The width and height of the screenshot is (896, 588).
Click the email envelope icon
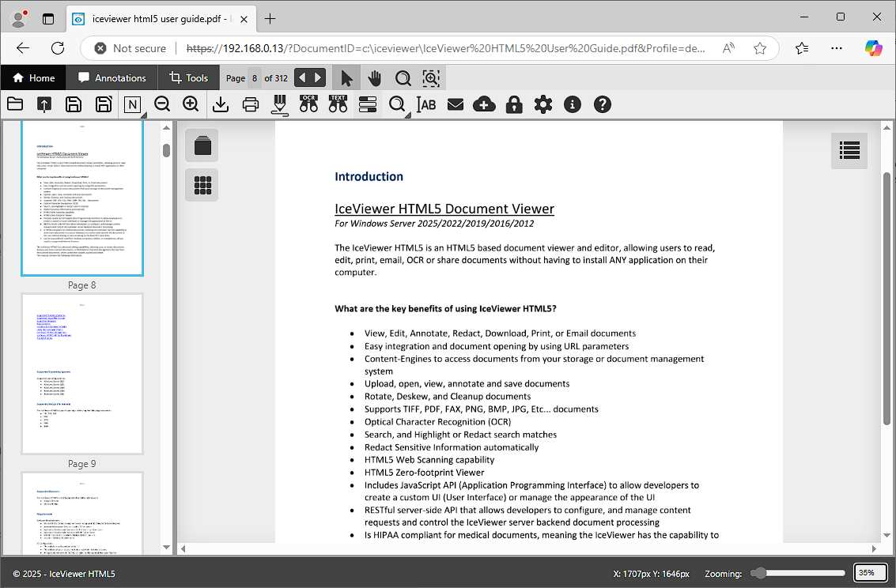point(456,104)
